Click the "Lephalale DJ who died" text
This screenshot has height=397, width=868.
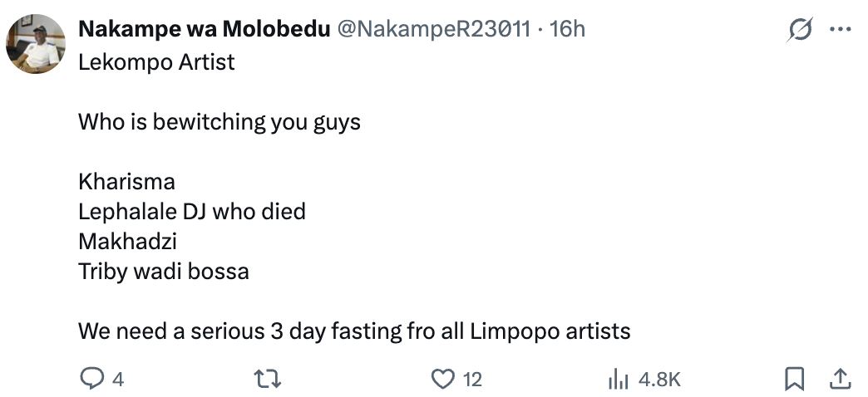tap(192, 212)
